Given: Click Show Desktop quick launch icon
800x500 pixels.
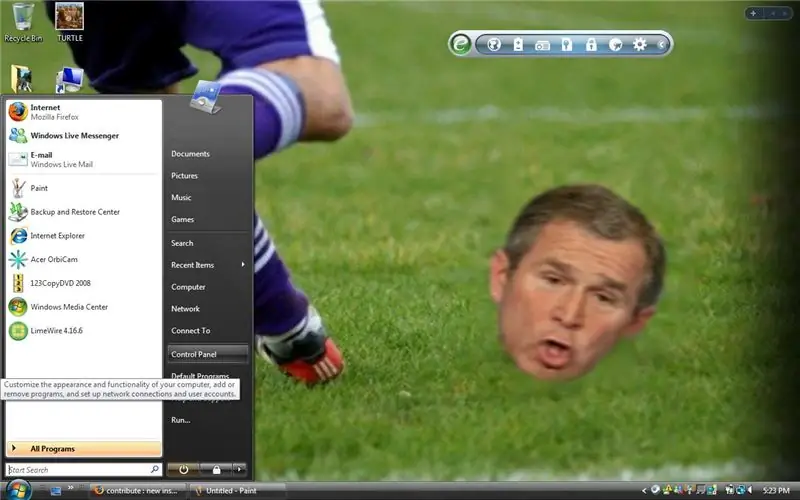Looking at the screenshot, I should click(56, 491).
